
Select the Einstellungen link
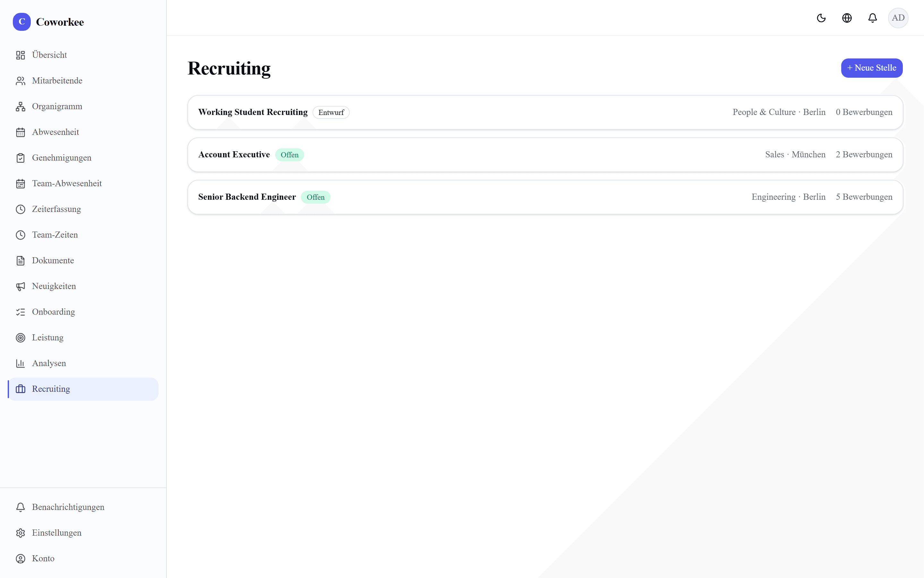tap(83, 532)
